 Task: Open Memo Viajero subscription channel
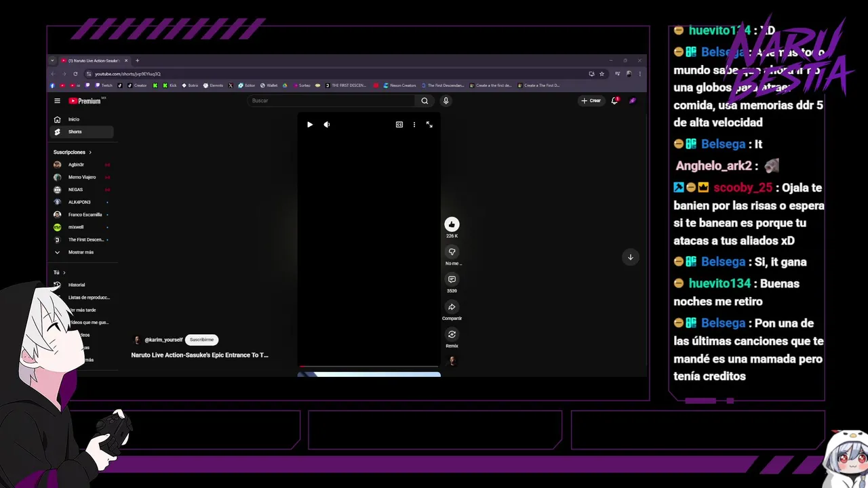81,177
